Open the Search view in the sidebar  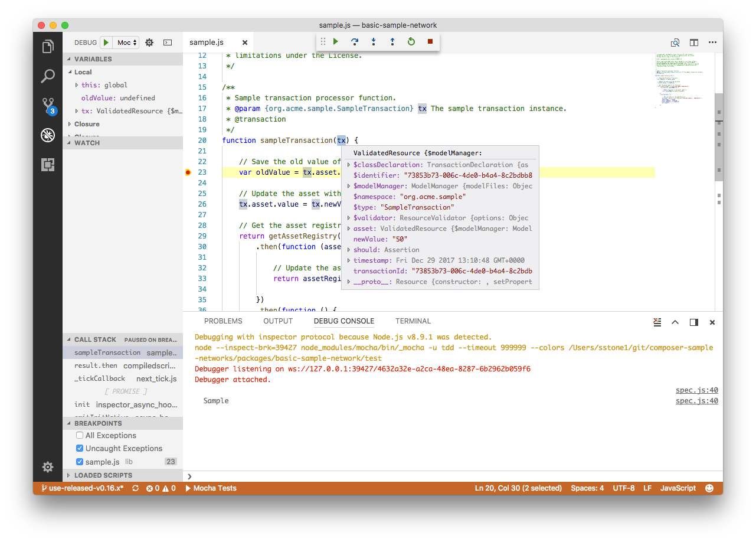47,76
